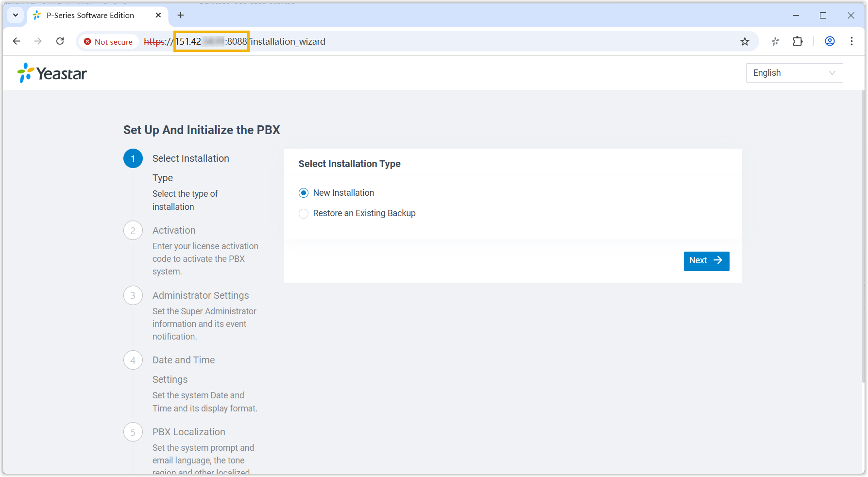868x477 pixels.
Task: Click the Yeastar logo
Action: coord(52,73)
